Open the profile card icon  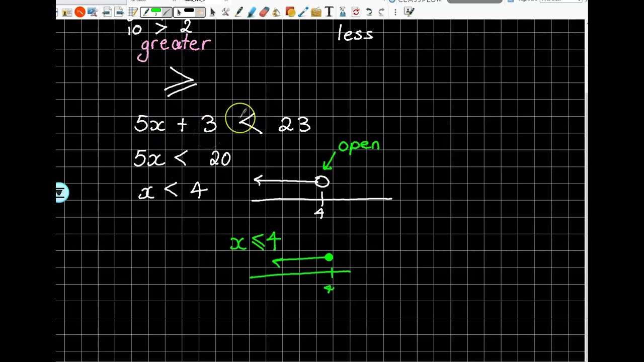point(67,12)
